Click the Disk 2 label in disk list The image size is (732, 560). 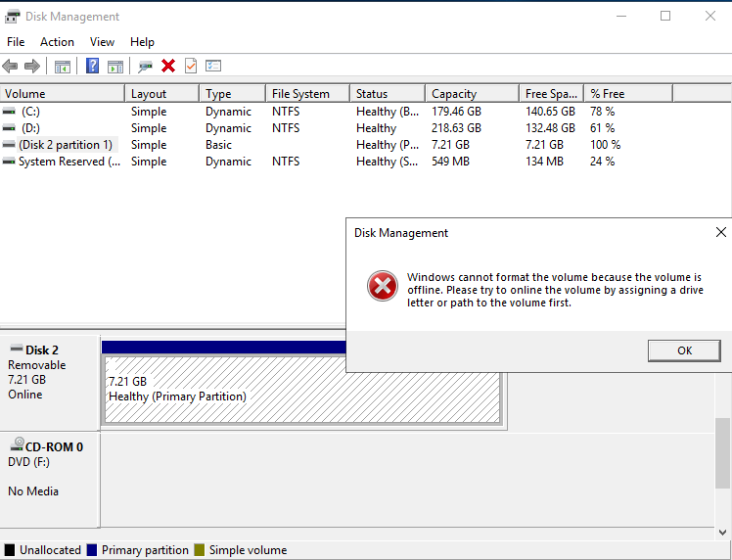41,350
